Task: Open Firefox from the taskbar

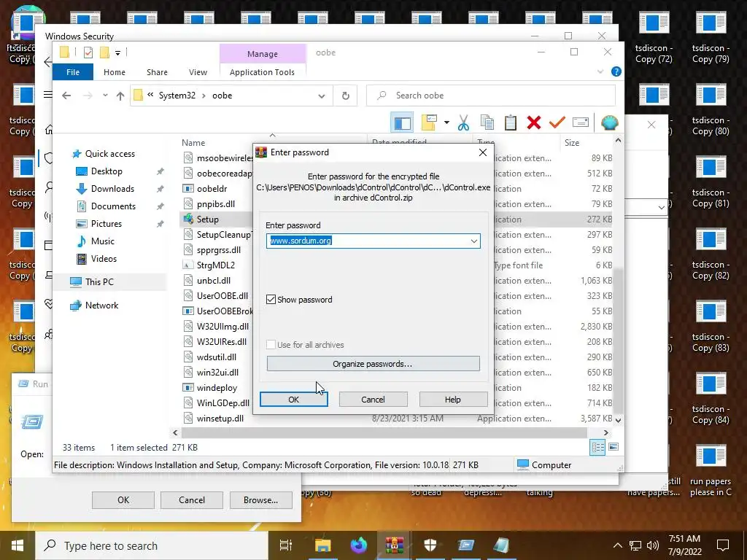Action: pos(358,545)
